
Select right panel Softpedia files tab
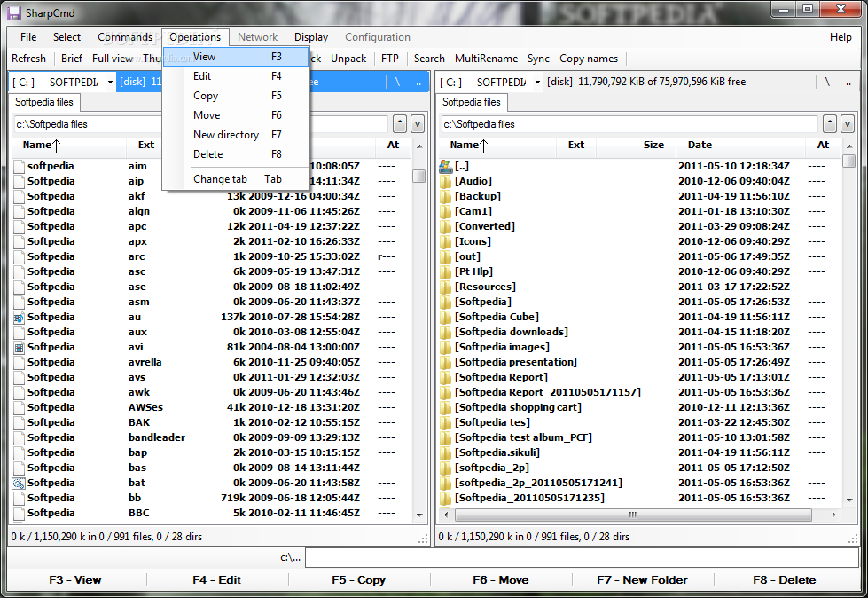tap(471, 102)
